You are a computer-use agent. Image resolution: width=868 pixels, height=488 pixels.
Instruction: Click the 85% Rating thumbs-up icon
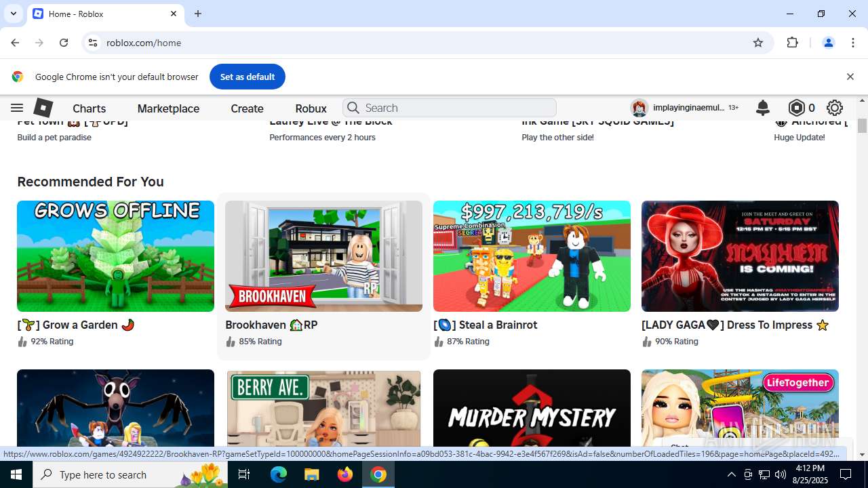point(231,342)
